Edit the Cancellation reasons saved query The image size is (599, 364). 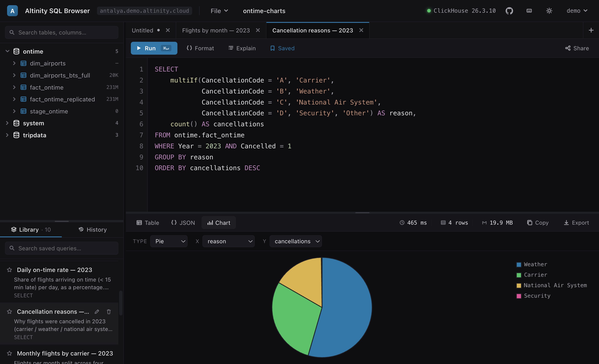(97, 312)
